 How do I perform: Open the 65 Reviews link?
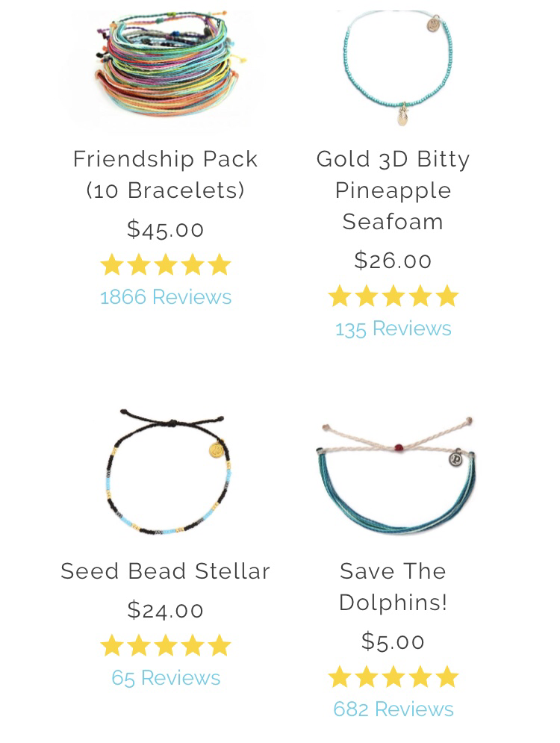pos(165,677)
